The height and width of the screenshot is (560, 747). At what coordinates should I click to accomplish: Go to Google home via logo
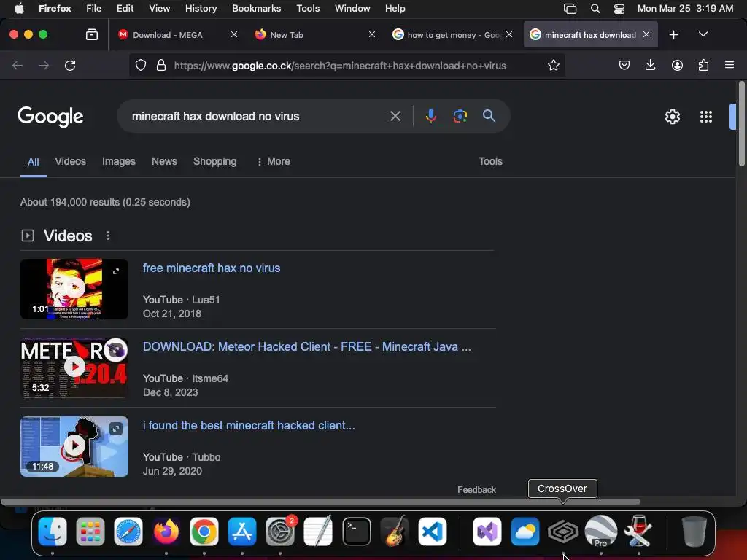[50, 117]
